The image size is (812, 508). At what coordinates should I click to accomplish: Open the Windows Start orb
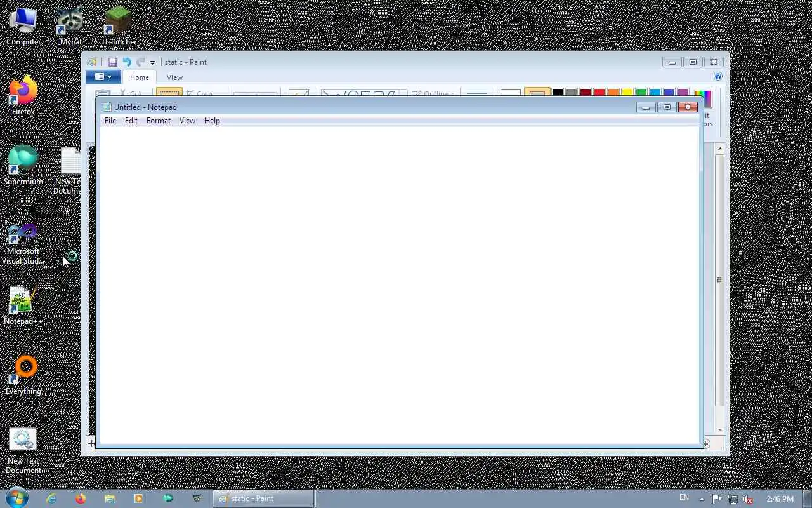pos(17,498)
